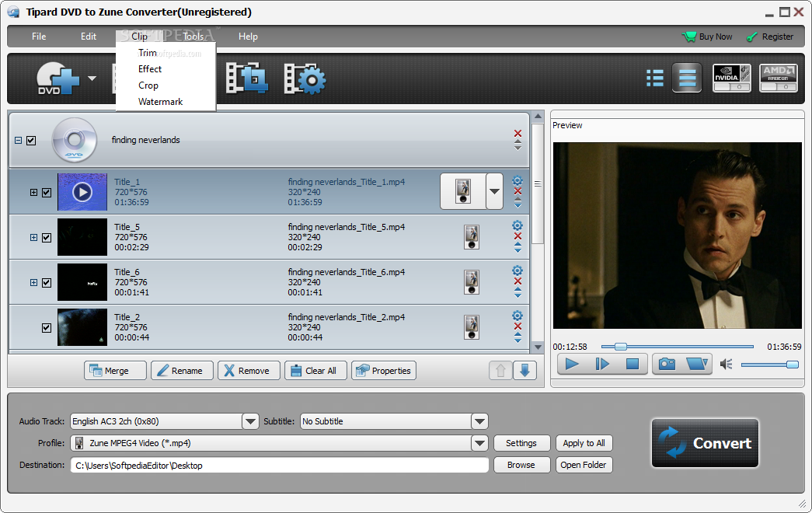Open the Register link
Screen dimensions: 812x513
pyautogui.click(x=770, y=37)
